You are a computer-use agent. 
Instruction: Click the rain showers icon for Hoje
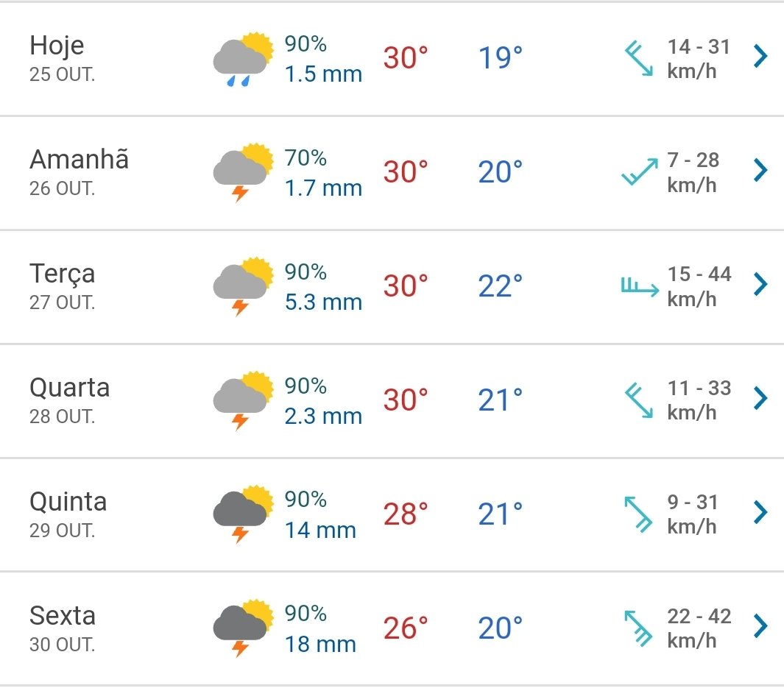point(242,59)
